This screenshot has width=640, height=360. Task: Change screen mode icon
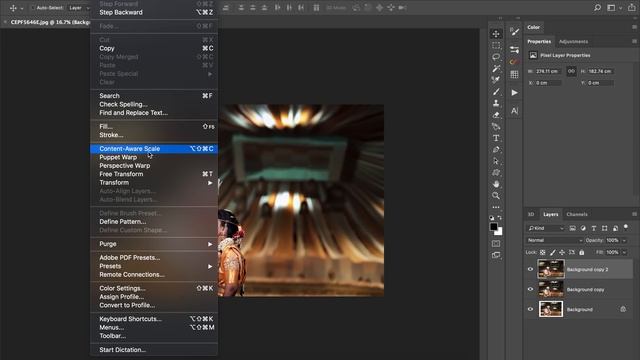pyautogui.click(x=496, y=255)
